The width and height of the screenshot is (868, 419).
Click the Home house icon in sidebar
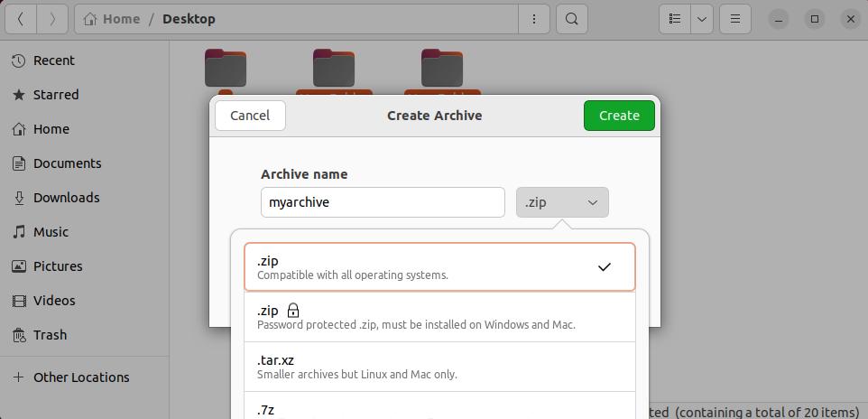[19, 130]
